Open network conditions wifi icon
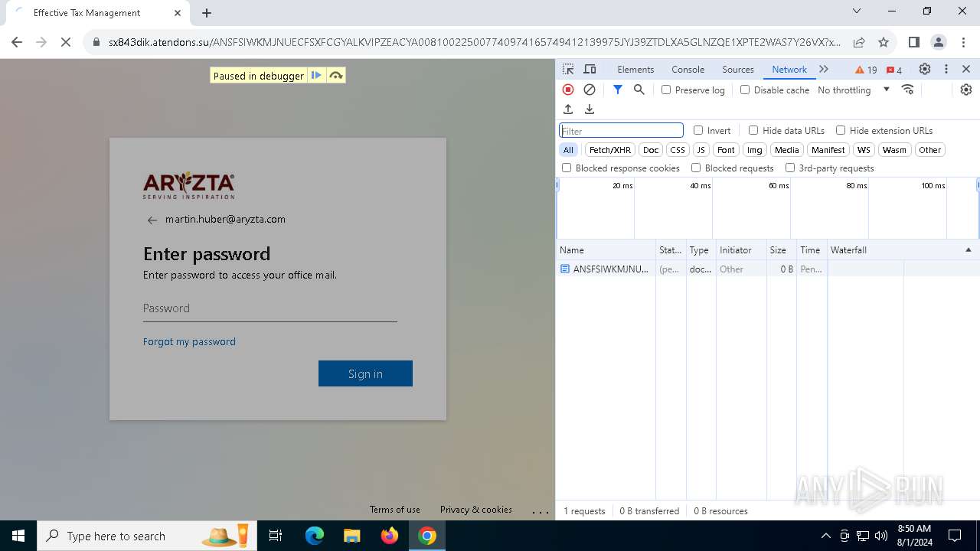The image size is (980, 551). [x=908, y=90]
